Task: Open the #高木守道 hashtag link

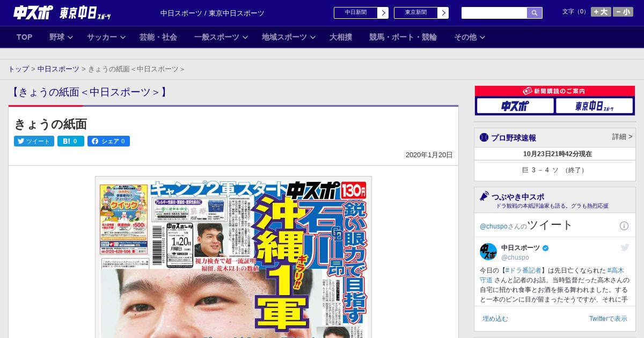Action: tap(616, 270)
